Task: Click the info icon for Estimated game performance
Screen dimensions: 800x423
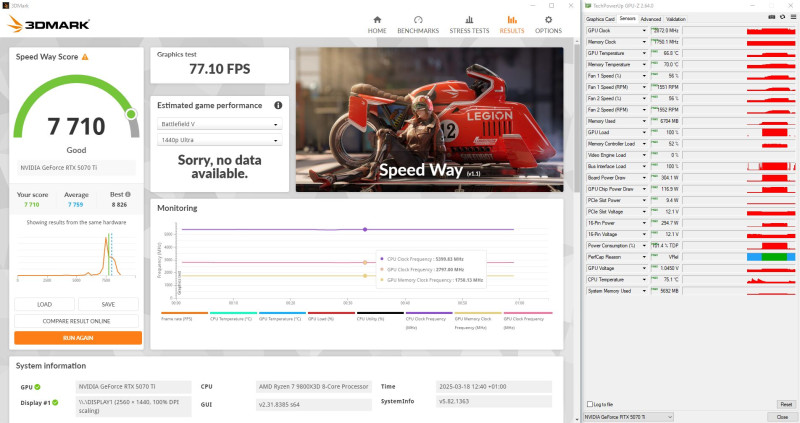Action: coord(278,105)
